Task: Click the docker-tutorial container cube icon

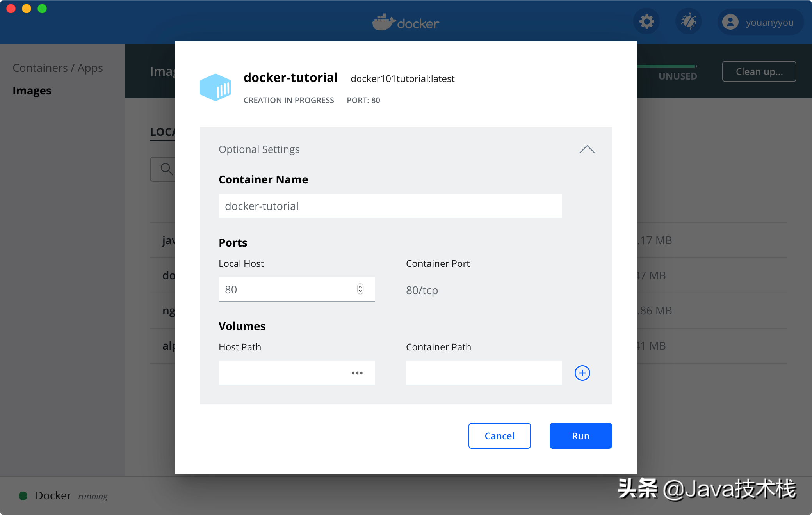Action: pos(215,87)
